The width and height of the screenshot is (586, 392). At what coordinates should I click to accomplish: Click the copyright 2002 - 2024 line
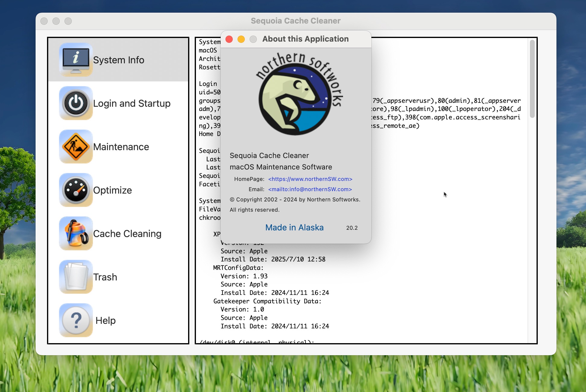pyautogui.click(x=295, y=200)
